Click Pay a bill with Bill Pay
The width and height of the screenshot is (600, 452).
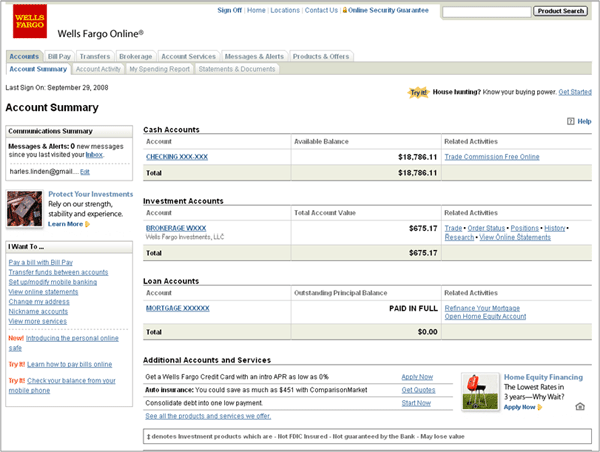coord(41,263)
